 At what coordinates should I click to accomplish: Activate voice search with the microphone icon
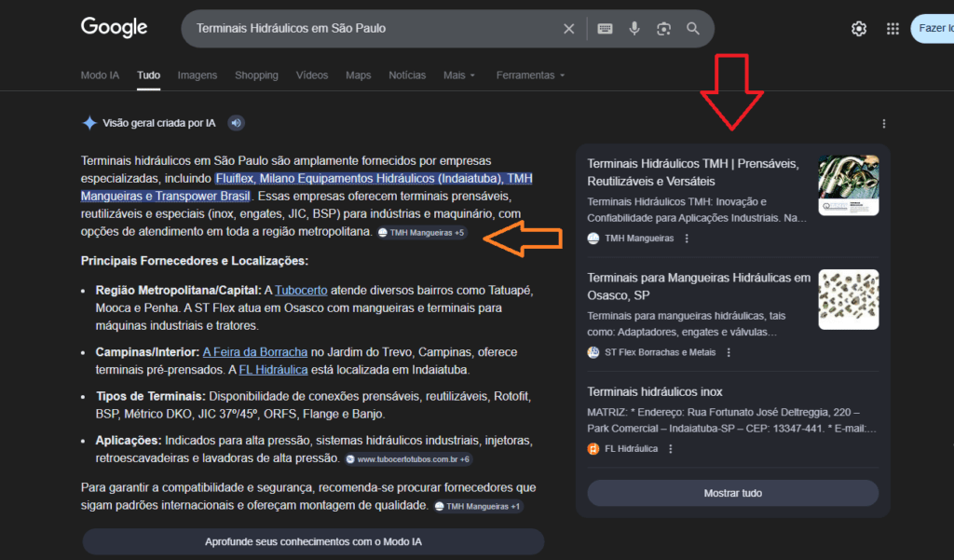pos(634,28)
